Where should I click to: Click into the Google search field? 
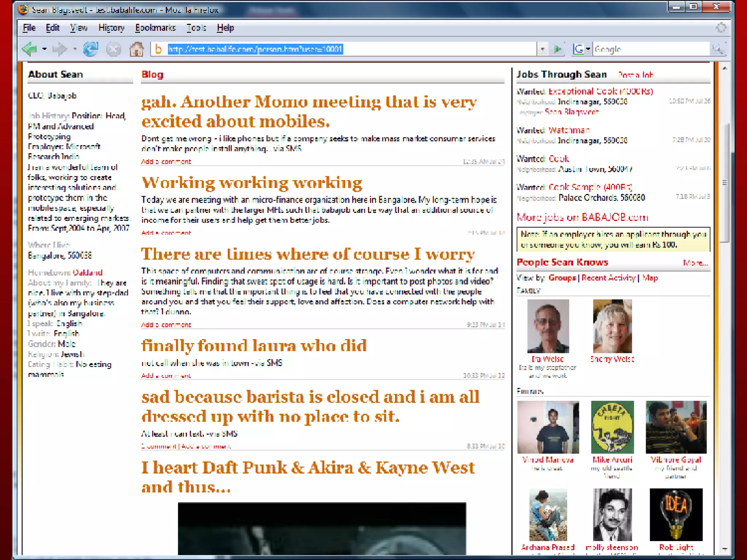tap(649, 49)
